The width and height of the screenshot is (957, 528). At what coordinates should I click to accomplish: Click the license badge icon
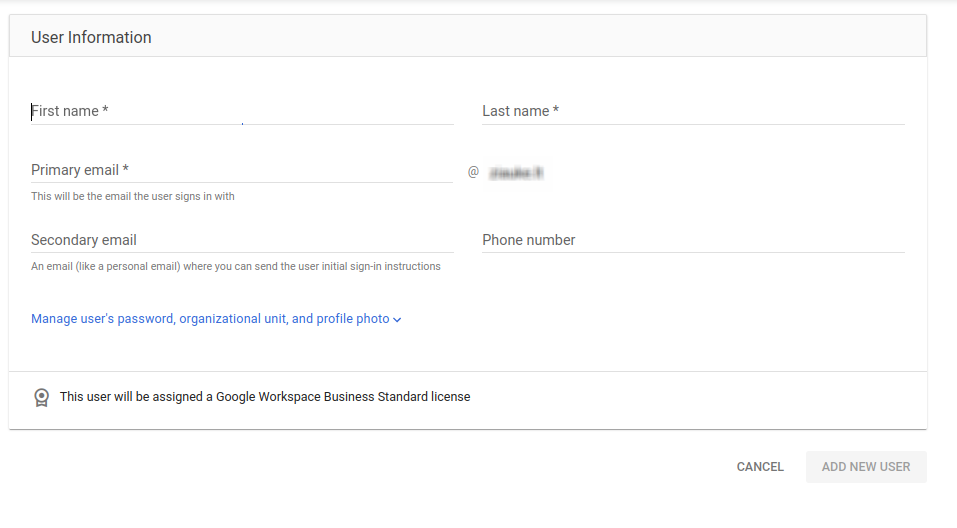(41, 397)
